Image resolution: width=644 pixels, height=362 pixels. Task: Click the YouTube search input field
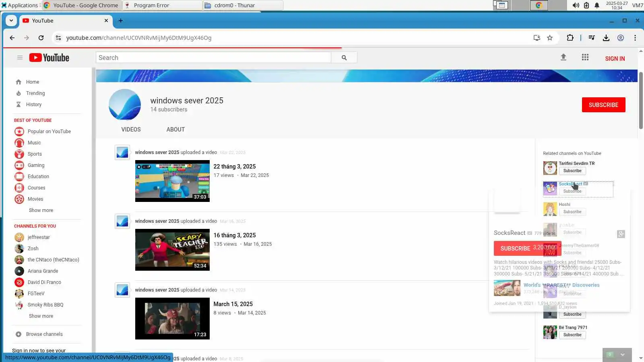[213, 58]
